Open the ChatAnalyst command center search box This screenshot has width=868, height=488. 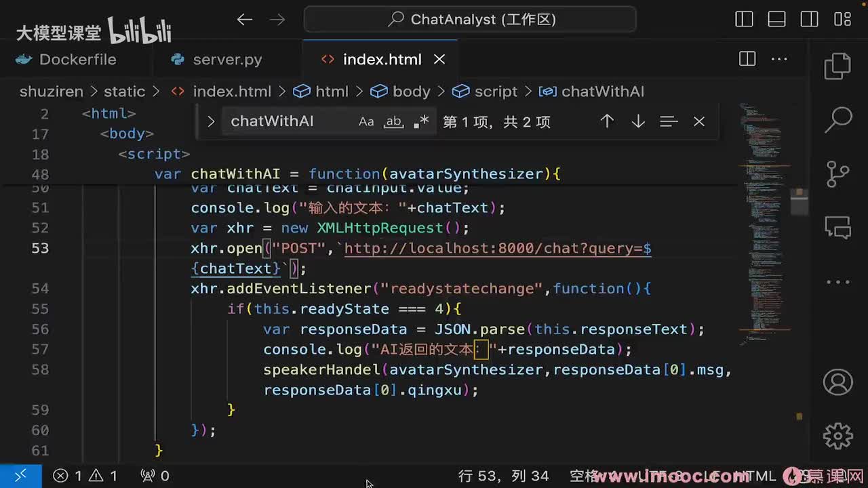[470, 19]
